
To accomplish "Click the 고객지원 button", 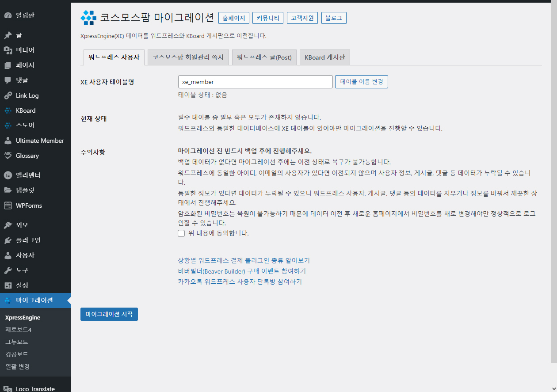I will (302, 18).
